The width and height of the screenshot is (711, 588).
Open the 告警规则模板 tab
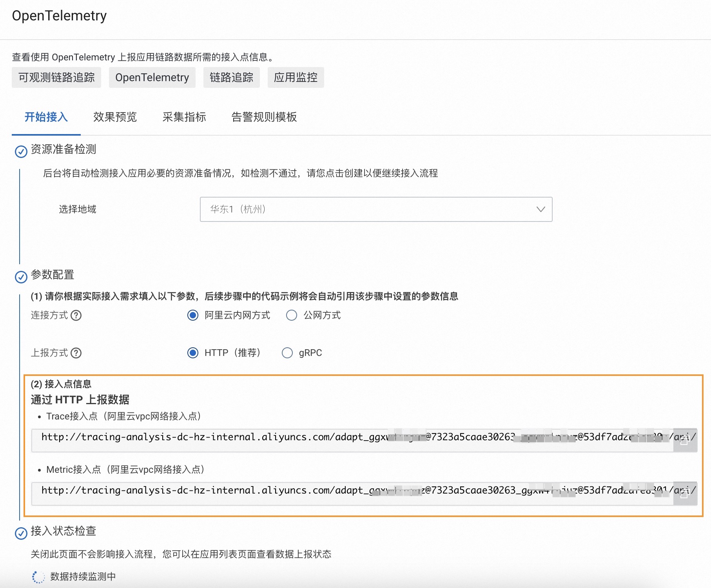pyautogui.click(x=264, y=117)
